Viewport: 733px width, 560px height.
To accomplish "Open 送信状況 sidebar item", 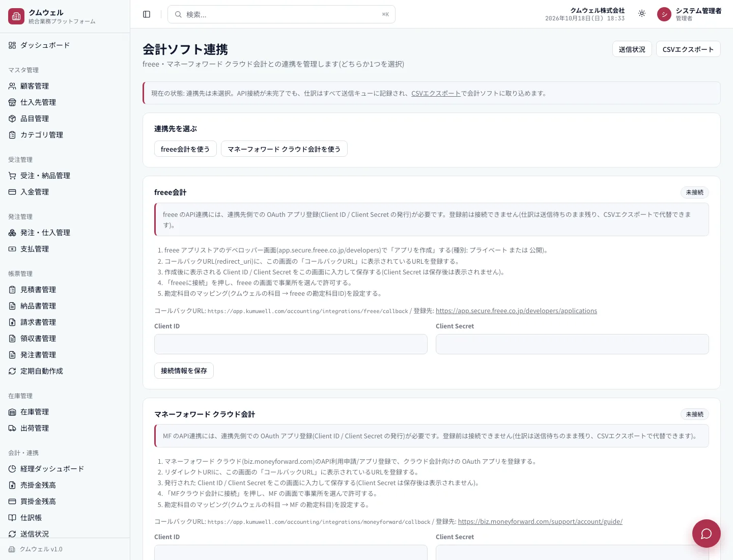I will pyautogui.click(x=65, y=533).
